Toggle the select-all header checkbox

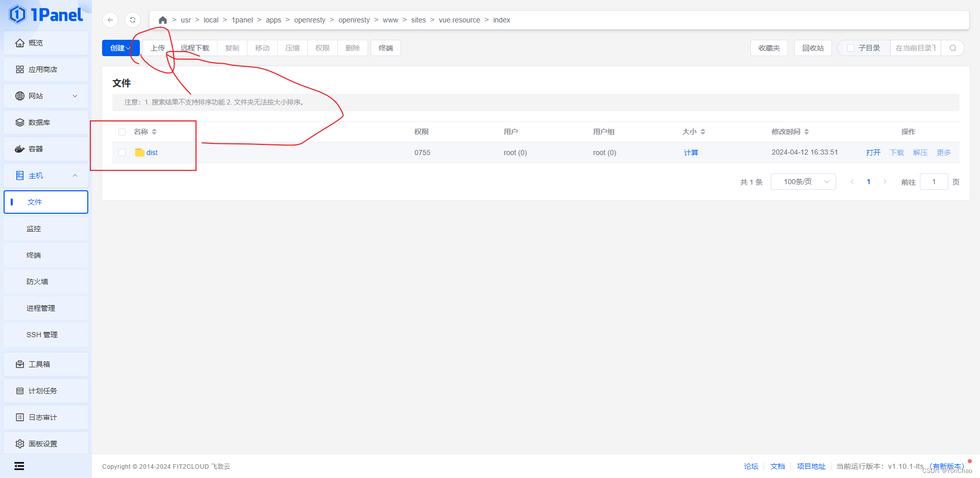coord(122,132)
